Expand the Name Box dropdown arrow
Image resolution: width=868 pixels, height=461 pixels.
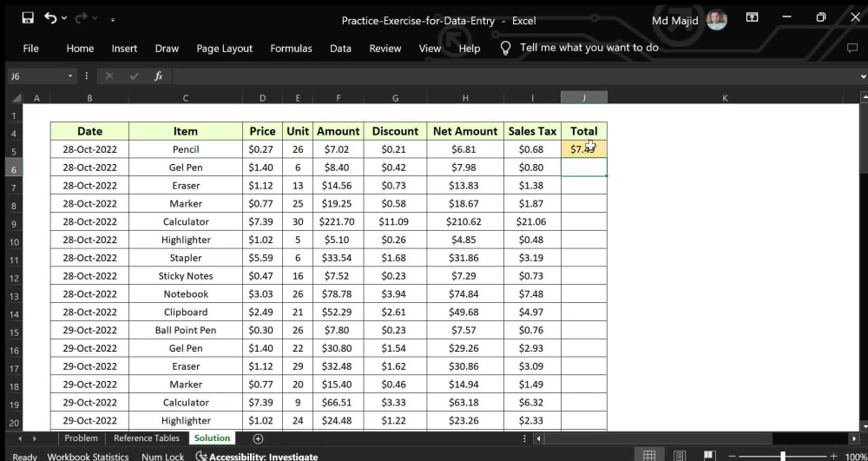70,76
